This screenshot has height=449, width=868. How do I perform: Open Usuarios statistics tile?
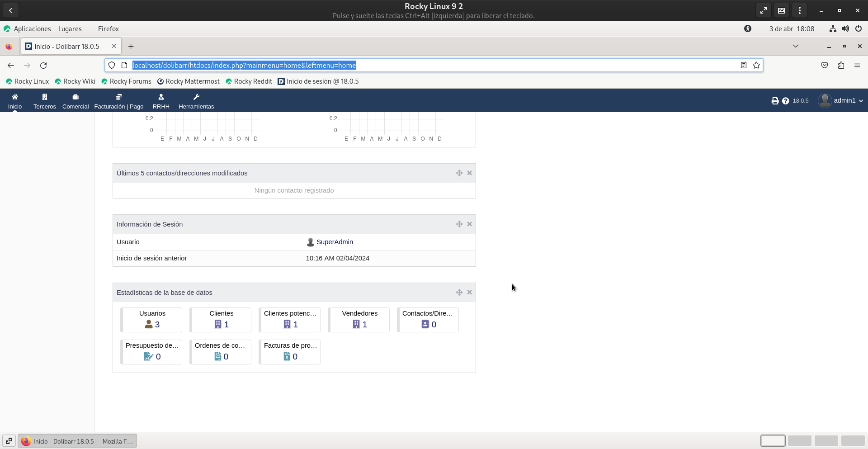[152, 320]
